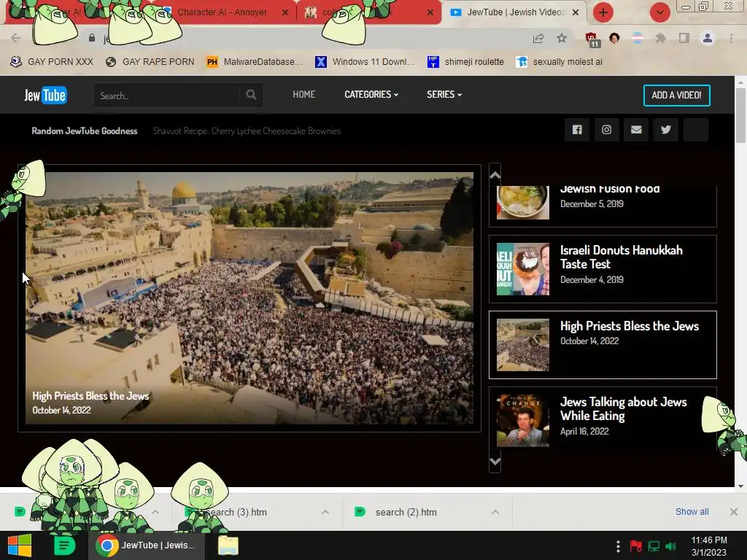The image size is (747, 560).
Task: Open Shavuot Recipe Cherry Lychee Cheesecake Brownies link
Action: coord(247,131)
